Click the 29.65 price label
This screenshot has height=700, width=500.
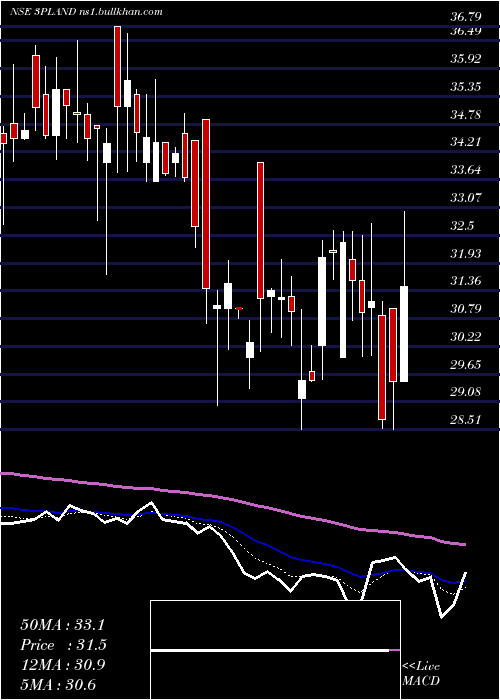point(466,364)
